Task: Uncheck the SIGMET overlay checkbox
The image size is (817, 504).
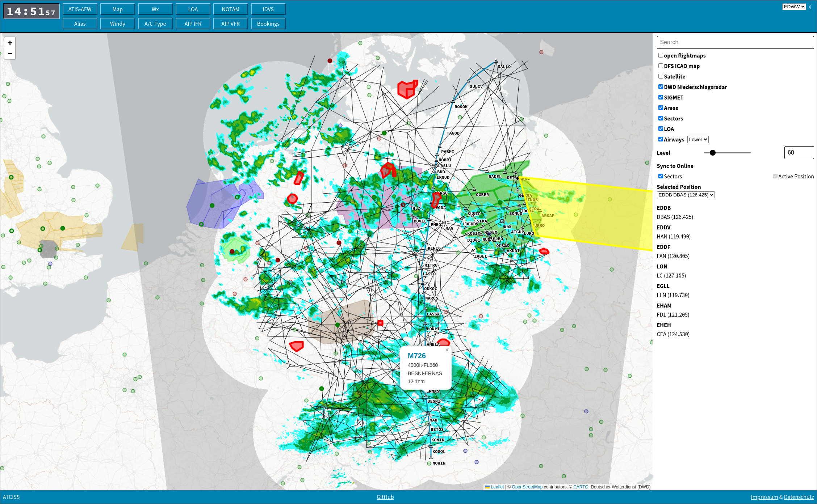Action: pos(661,97)
